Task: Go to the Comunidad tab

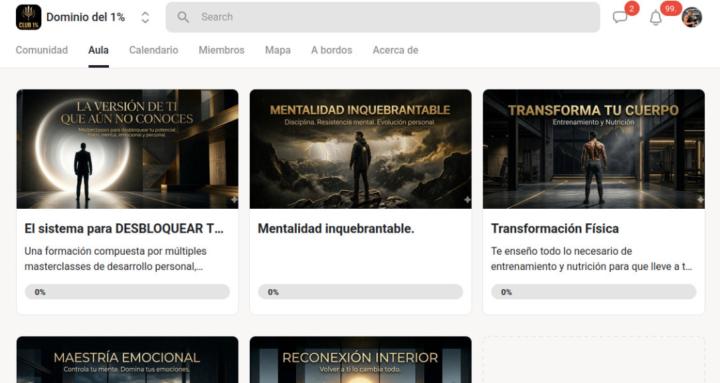Action: 42,50
